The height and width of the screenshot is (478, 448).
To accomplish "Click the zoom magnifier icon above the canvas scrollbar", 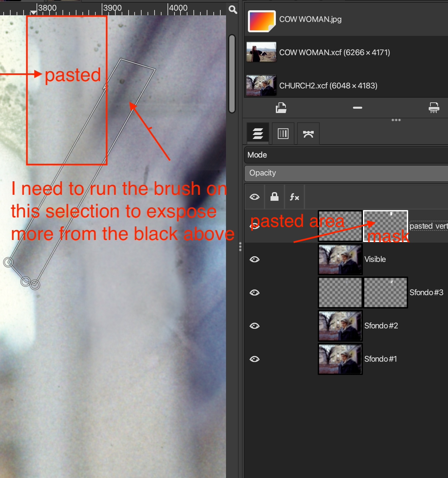I will coord(233,10).
